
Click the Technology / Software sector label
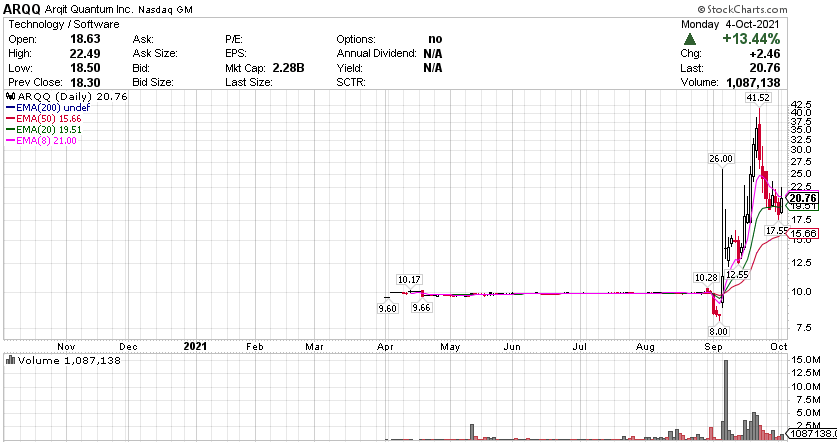(x=64, y=24)
